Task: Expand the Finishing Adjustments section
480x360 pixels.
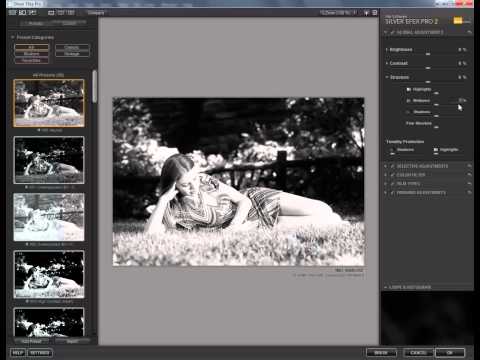Action: coord(386,193)
